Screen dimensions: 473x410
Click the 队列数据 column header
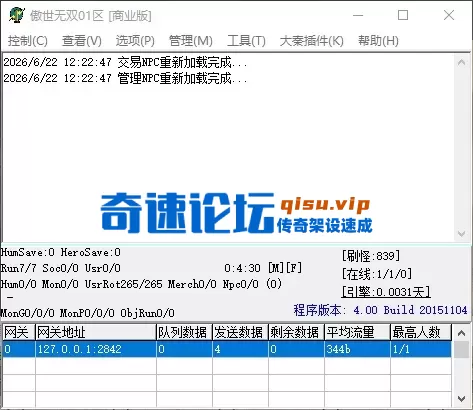pyautogui.click(x=184, y=332)
